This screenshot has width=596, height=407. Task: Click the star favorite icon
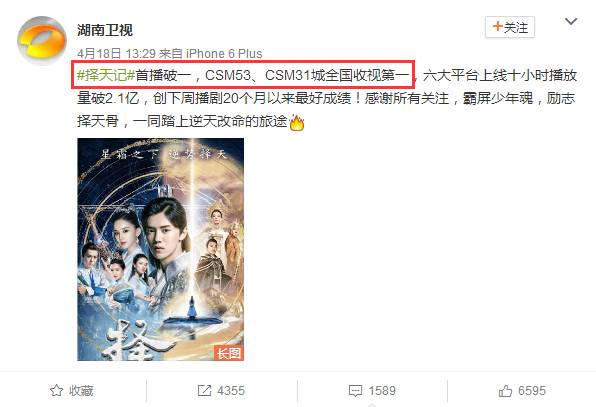[57, 390]
